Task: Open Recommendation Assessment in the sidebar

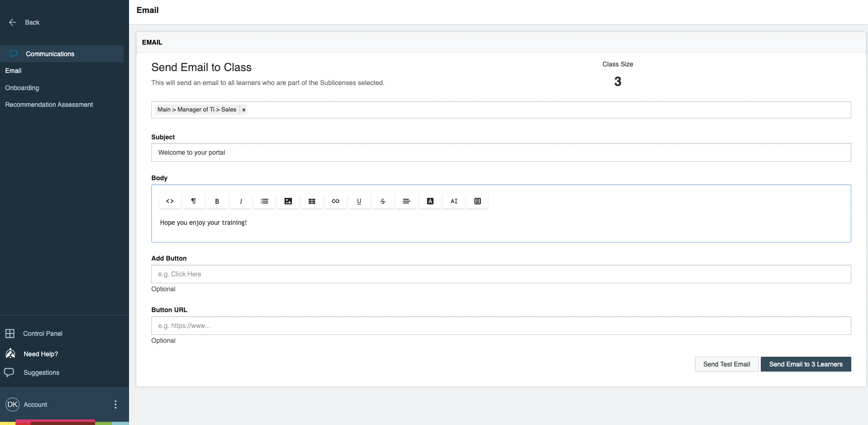Action: [49, 105]
